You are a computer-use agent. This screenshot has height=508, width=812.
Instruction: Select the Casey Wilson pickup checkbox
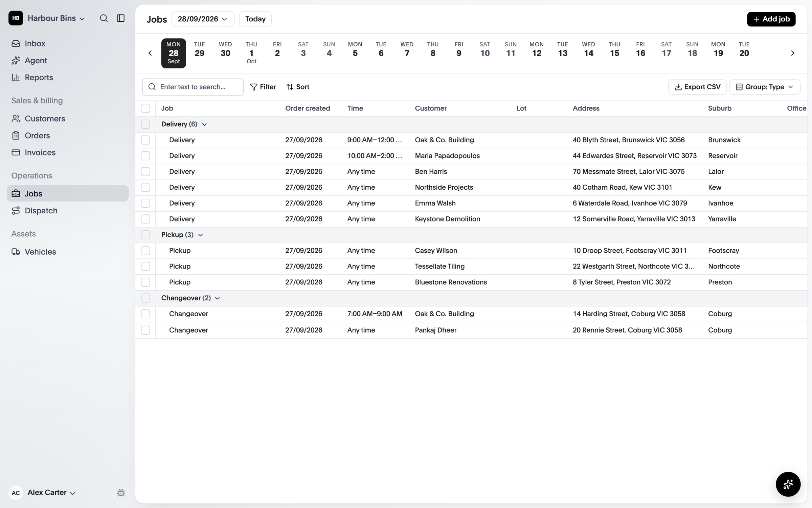(x=145, y=251)
